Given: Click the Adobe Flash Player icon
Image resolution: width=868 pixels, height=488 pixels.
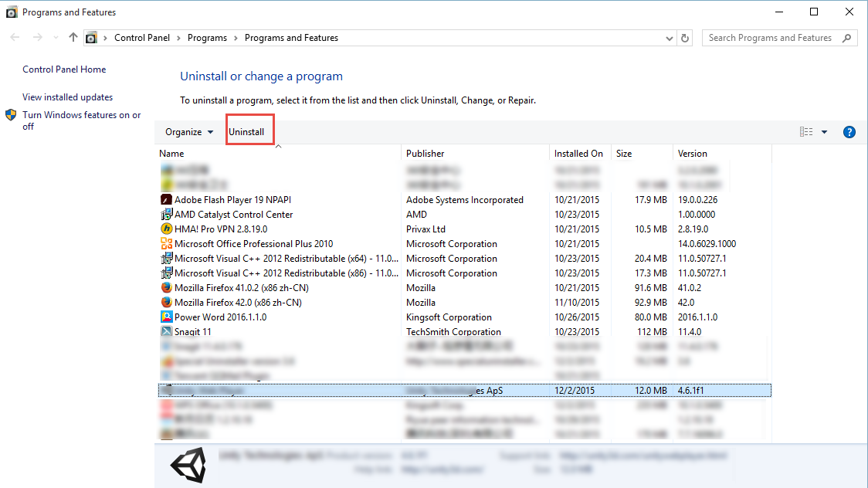Looking at the screenshot, I should (166, 199).
